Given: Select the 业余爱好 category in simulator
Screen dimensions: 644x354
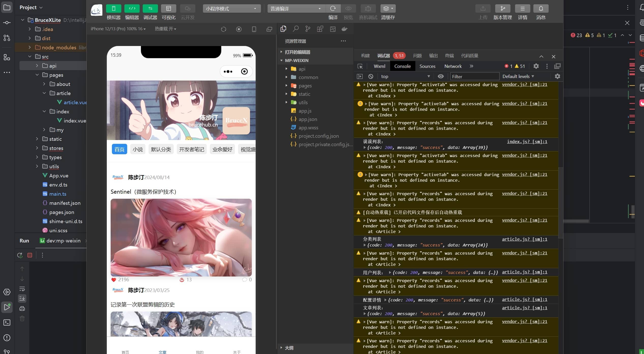Looking at the screenshot, I should (x=222, y=149).
